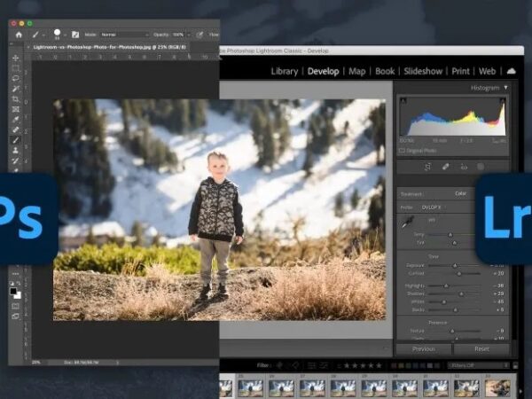Click the black foreground color swatch
532x399 pixels.
tap(13, 291)
